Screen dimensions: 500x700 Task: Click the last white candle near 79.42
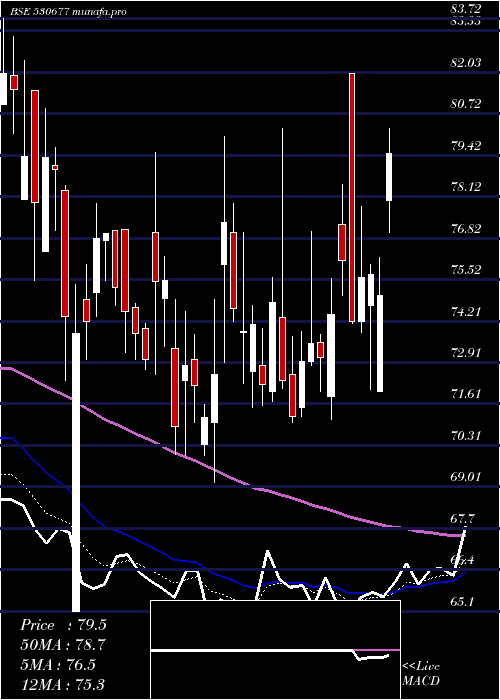[x=389, y=177]
